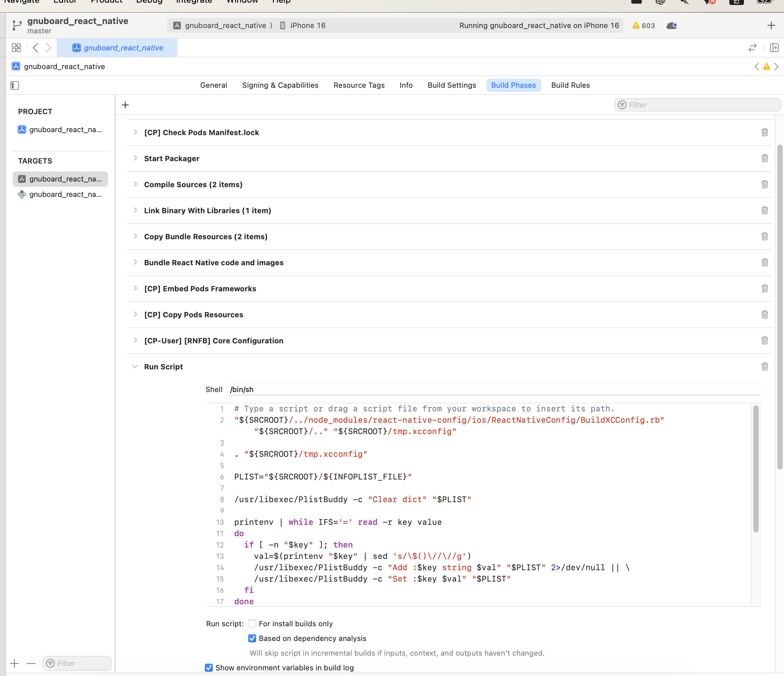This screenshot has height=676, width=784.
Task: Expand the Start Packager phase
Action: 135,158
